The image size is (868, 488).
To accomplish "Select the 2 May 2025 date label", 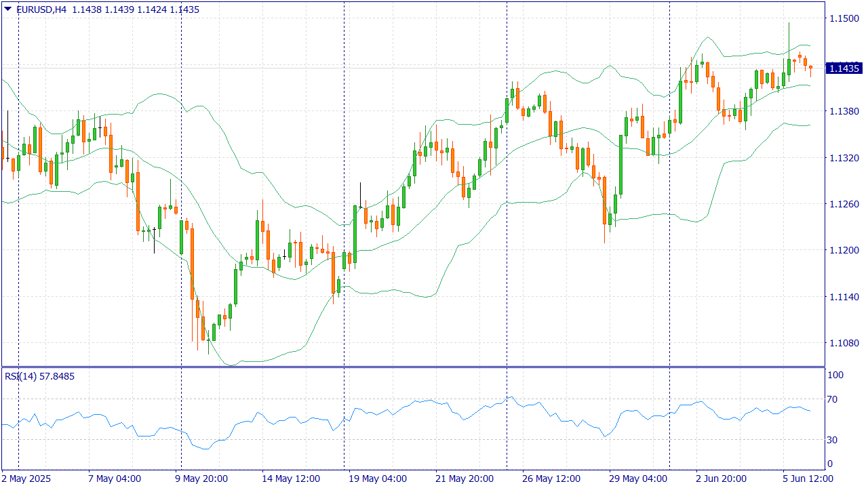I will coord(26,479).
